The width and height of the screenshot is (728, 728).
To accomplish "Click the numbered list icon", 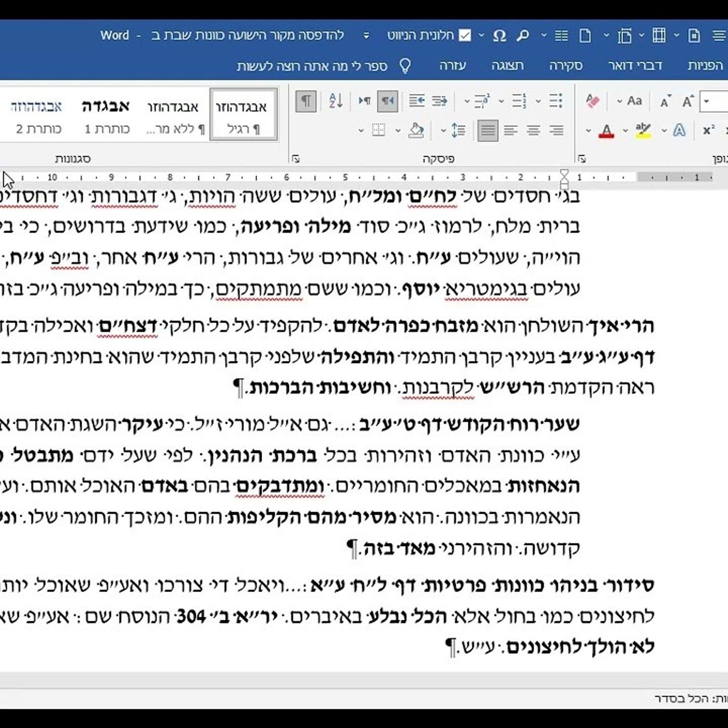I will [x=519, y=101].
